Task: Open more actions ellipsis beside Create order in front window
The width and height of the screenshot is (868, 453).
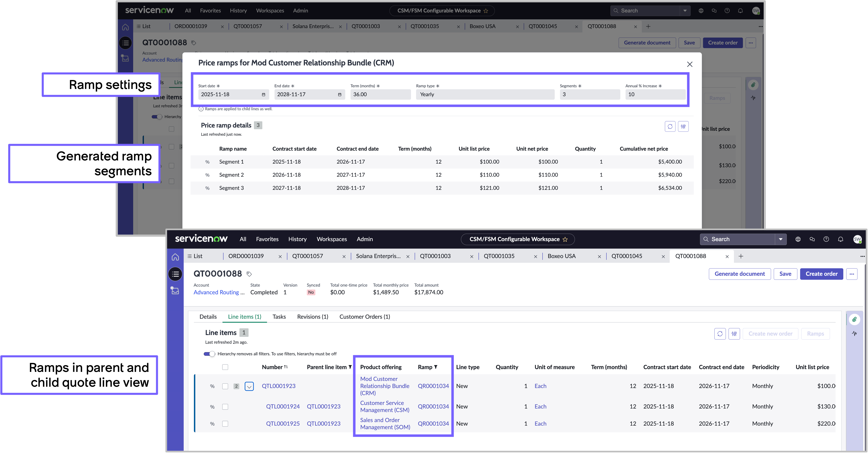Action: [x=852, y=274]
